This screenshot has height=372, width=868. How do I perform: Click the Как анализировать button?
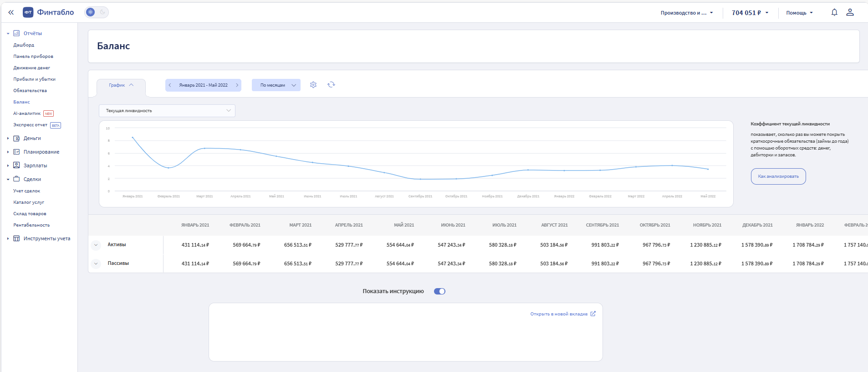778,176
